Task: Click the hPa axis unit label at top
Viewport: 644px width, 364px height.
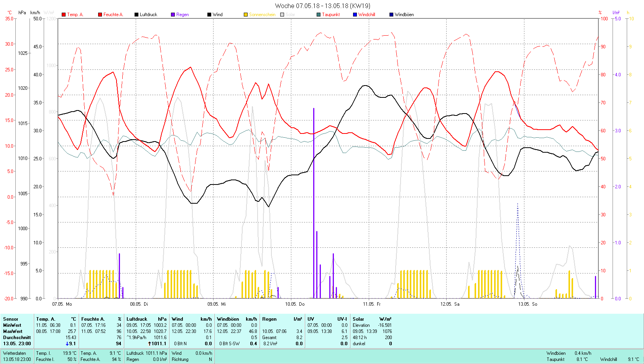Action: (x=22, y=13)
